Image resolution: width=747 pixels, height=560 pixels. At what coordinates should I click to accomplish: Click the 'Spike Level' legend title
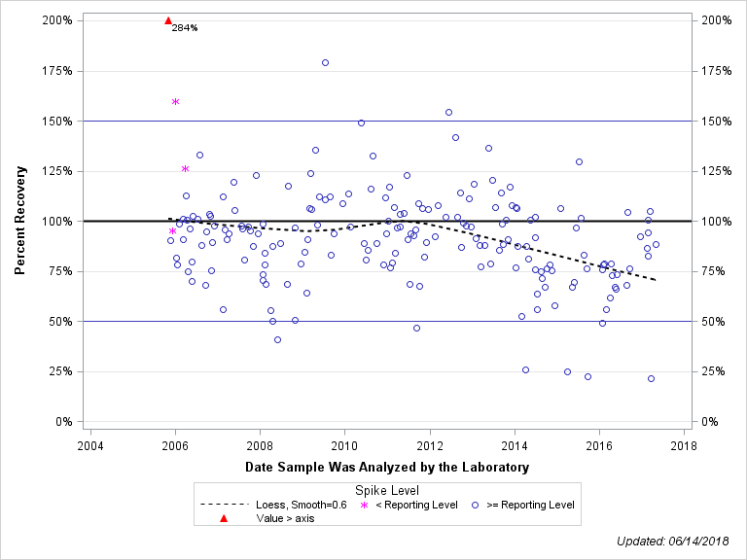click(387, 490)
